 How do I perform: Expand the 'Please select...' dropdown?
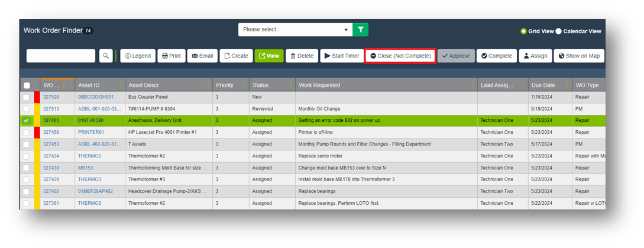pyautogui.click(x=295, y=30)
